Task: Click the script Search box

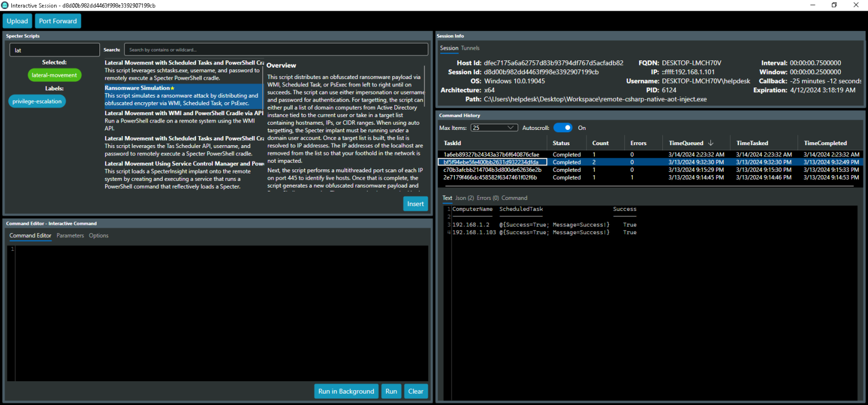Action: (x=276, y=50)
